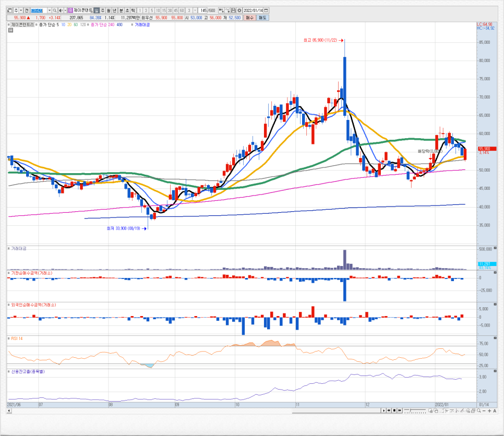Click the 전 button beside the market dropdown
The height and width of the screenshot is (436, 504).
point(27,10)
